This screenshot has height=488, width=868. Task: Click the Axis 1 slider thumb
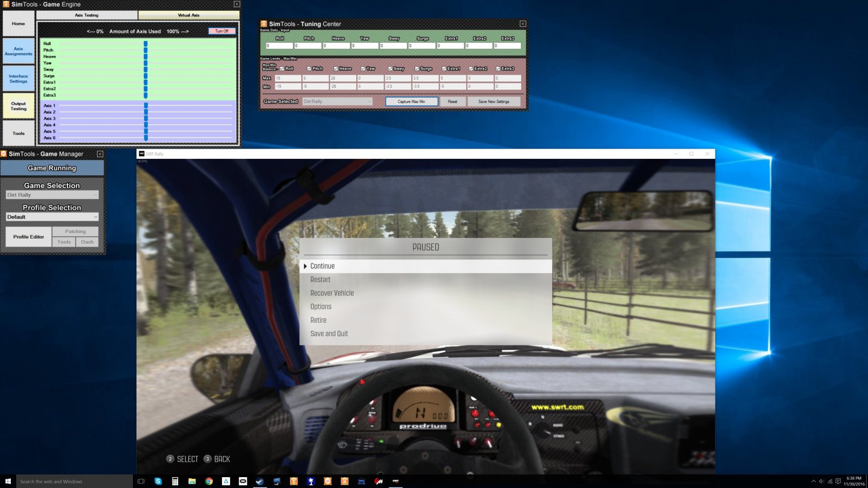[x=145, y=105]
